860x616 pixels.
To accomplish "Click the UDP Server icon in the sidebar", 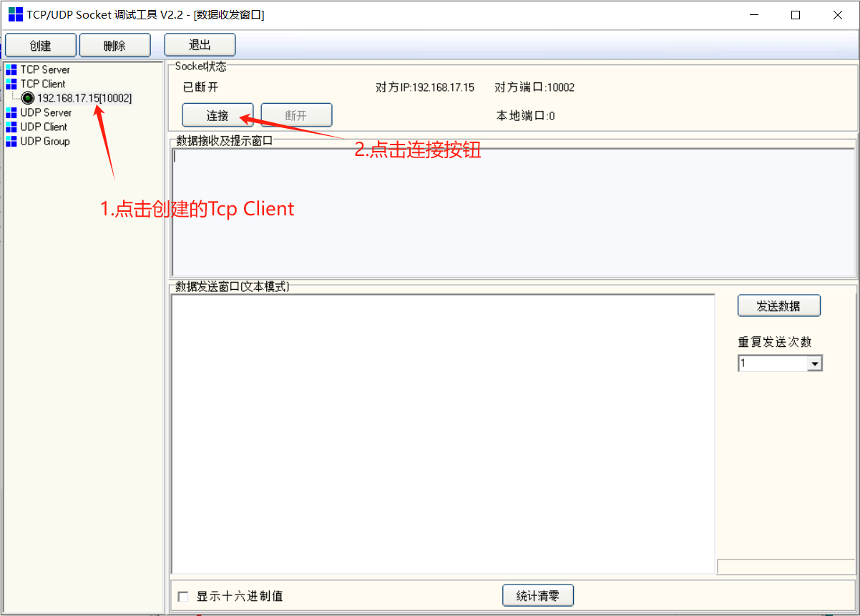I will click(10, 112).
